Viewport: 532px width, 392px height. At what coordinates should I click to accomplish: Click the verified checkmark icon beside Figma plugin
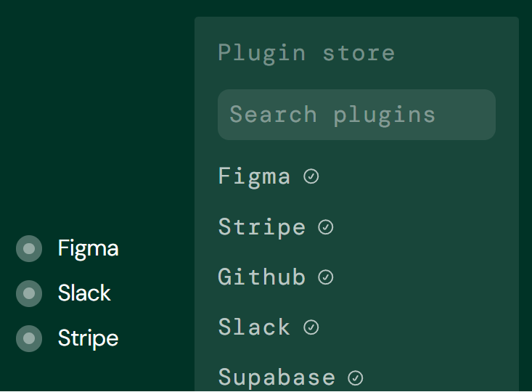click(x=311, y=176)
